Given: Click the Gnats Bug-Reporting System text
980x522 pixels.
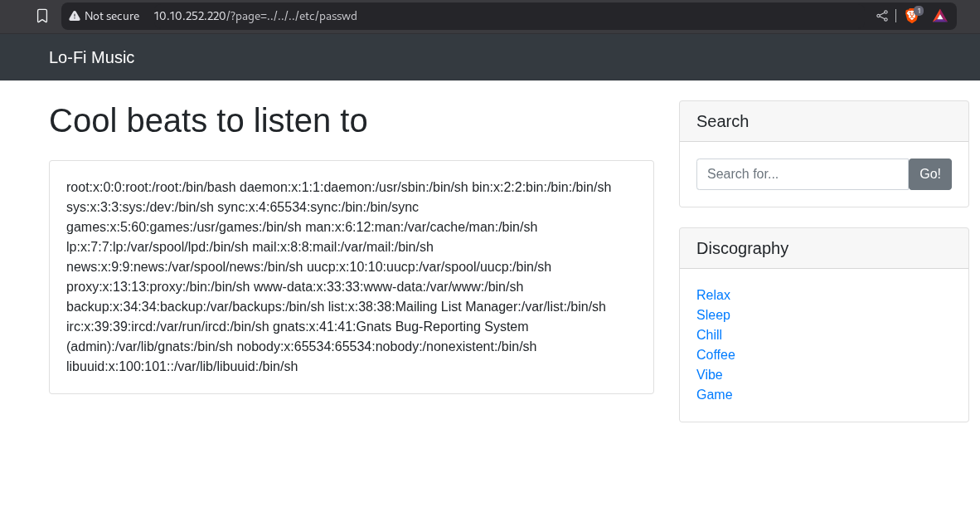Looking at the screenshot, I should click(x=444, y=327).
